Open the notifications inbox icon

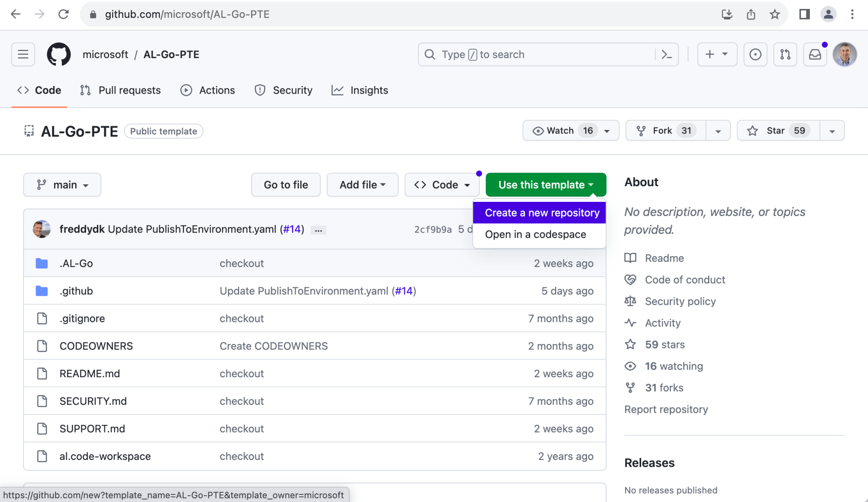(x=815, y=54)
